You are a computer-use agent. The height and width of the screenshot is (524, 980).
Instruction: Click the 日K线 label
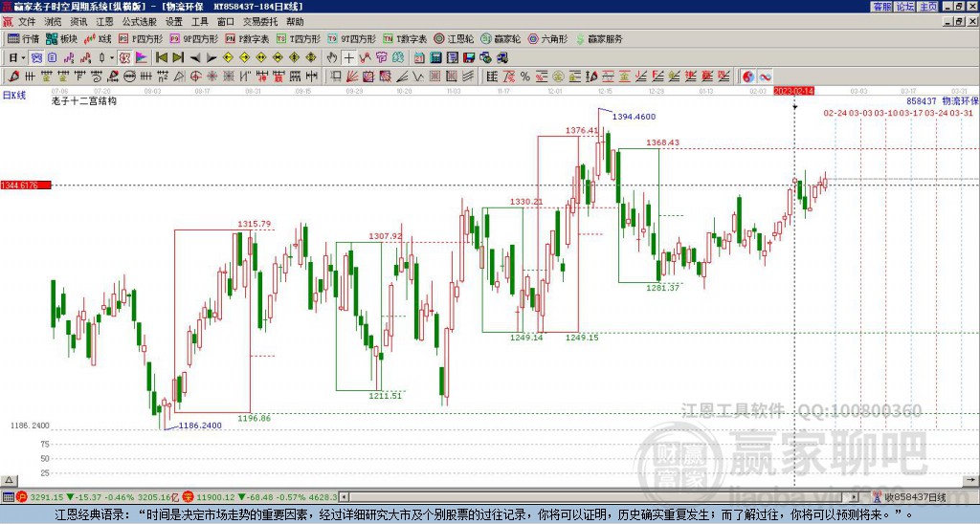14,96
